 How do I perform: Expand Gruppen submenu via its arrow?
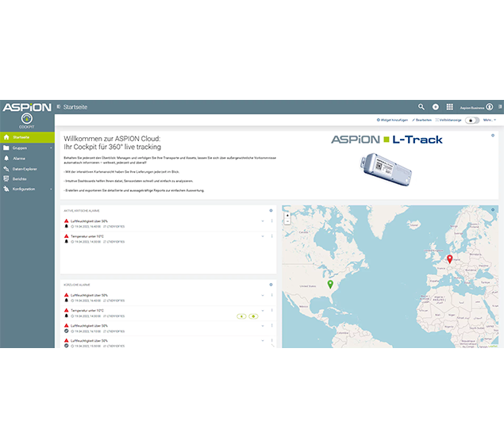(x=51, y=148)
